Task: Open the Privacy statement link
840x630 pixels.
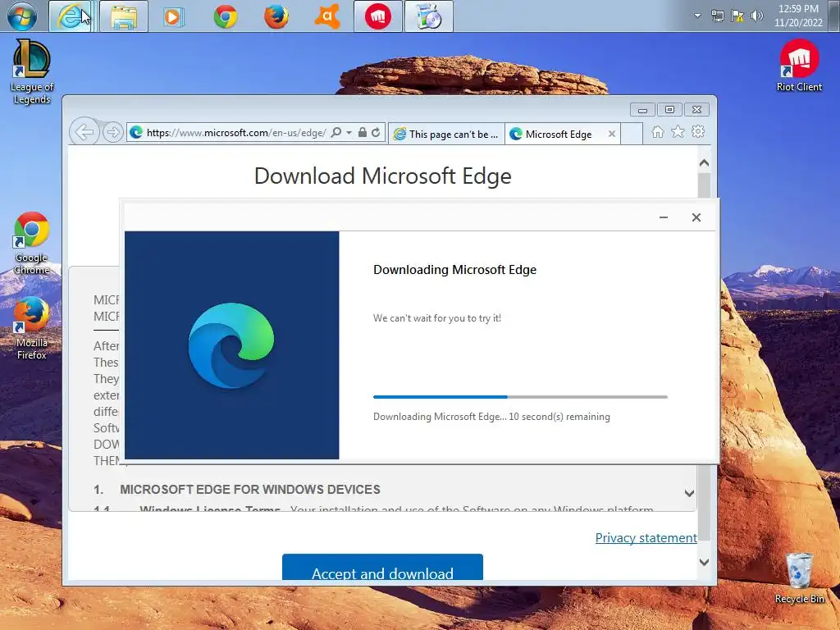Action: point(646,538)
